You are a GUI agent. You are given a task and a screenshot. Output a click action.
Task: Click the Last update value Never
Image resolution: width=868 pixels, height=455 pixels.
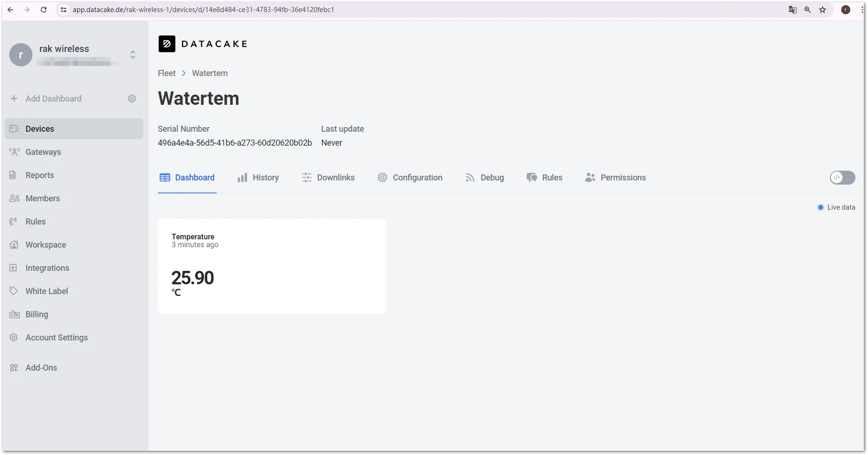point(332,143)
